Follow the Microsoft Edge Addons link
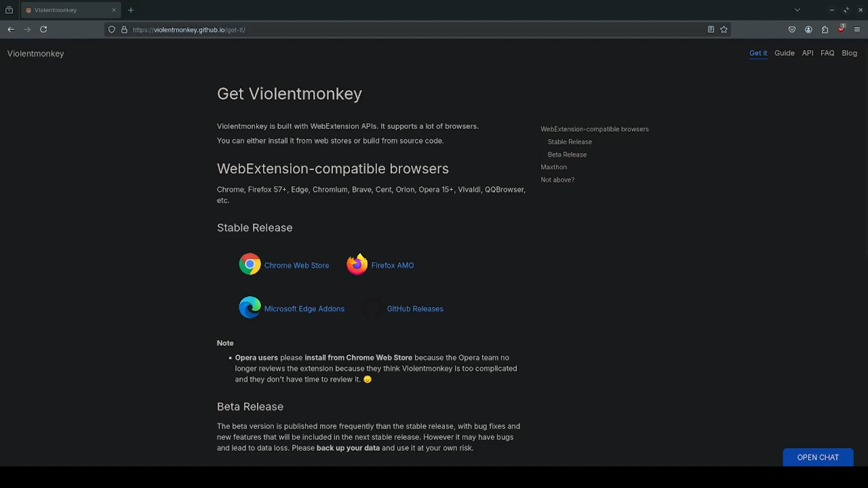 [x=304, y=309]
